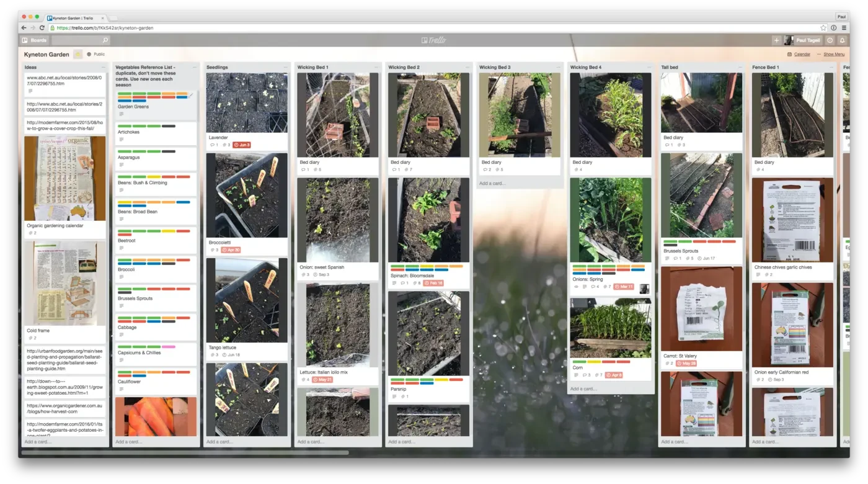
Task: Open the Seedlings list actions menu
Action: (x=286, y=67)
